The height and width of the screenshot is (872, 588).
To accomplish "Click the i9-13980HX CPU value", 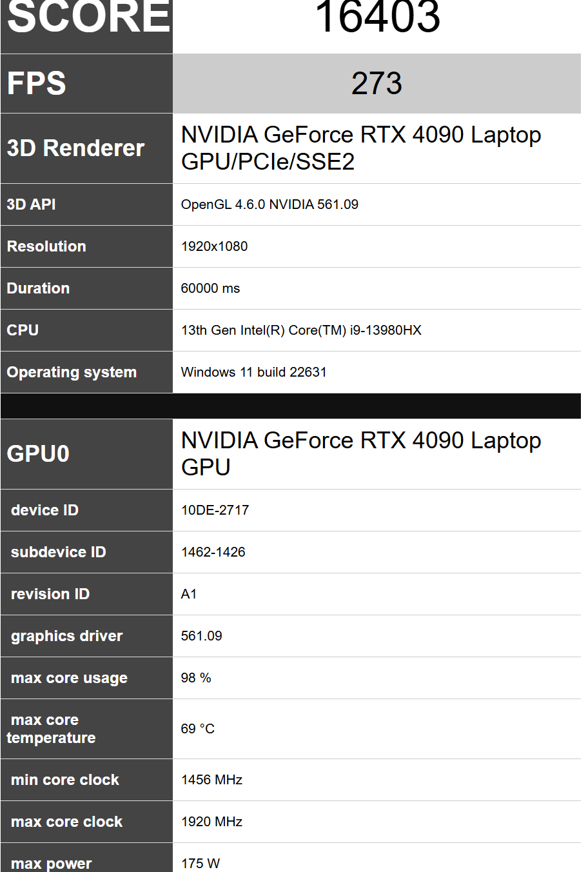I will coord(301,330).
